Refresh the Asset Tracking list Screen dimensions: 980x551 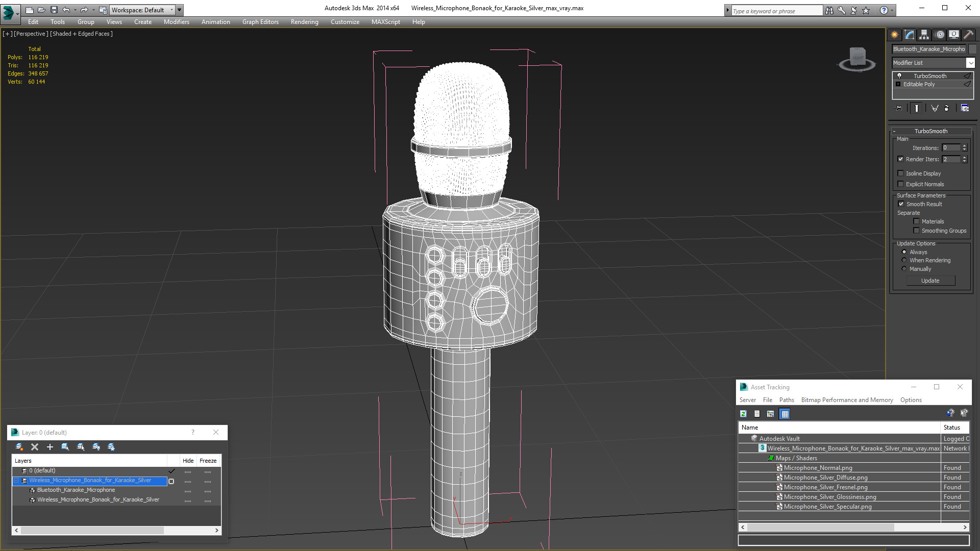coord(743,414)
